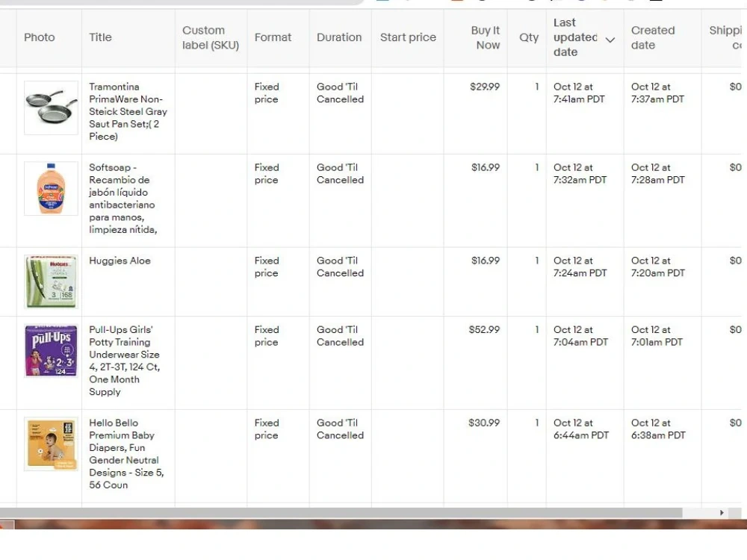Select the $29.99 Buy It Now price
The image size is (747, 560).
[x=485, y=87]
